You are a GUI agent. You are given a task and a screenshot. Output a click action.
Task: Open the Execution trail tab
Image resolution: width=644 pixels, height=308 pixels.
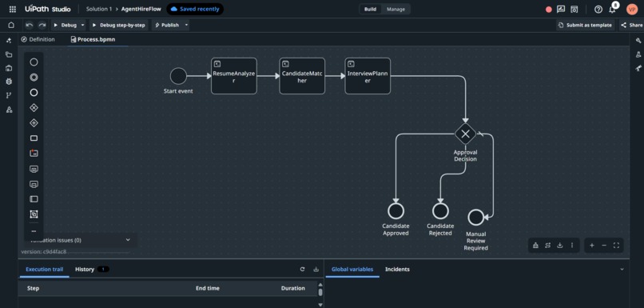click(x=45, y=270)
